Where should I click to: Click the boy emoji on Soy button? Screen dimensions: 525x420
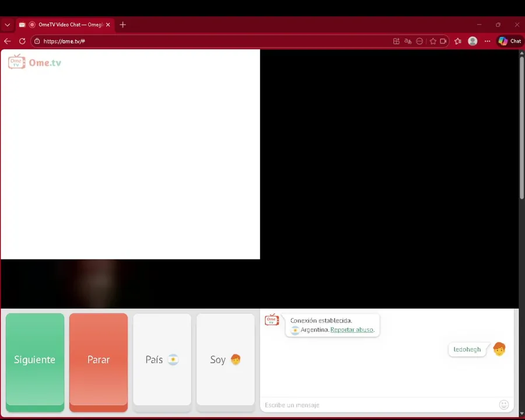point(236,359)
